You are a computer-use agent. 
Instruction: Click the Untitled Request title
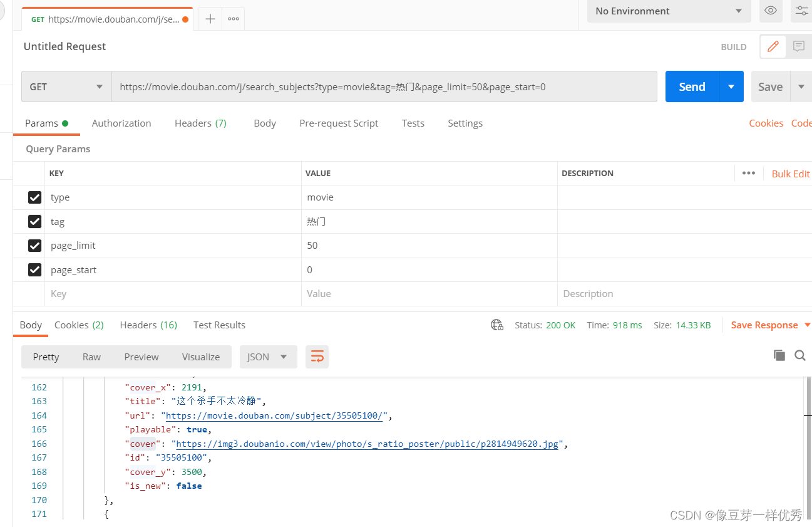pos(64,46)
